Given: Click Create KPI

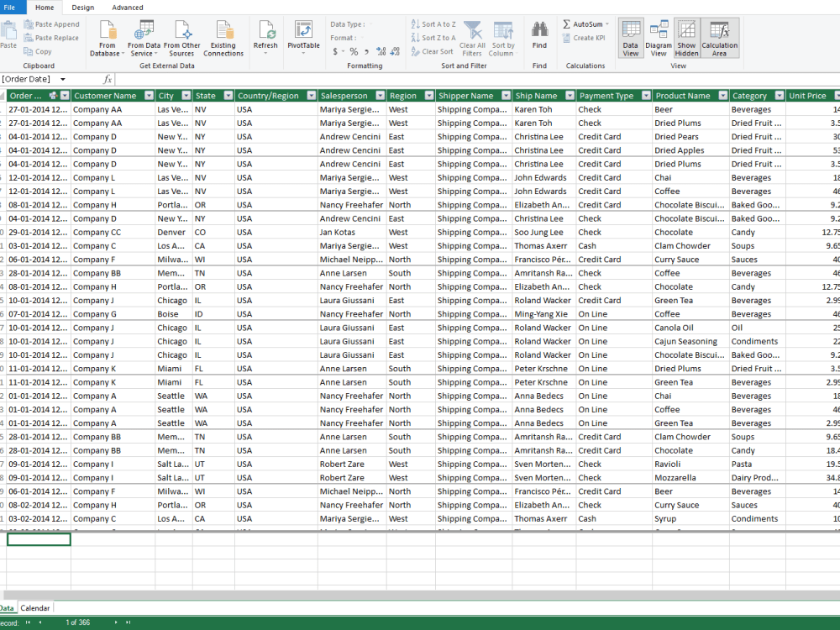Looking at the screenshot, I should 584,38.
